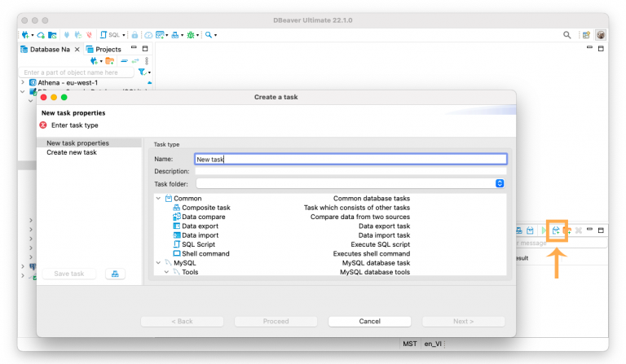Click the highlighted create new task icon
Image resolution: width=626 pixels, height=364 pixels.
557,232
